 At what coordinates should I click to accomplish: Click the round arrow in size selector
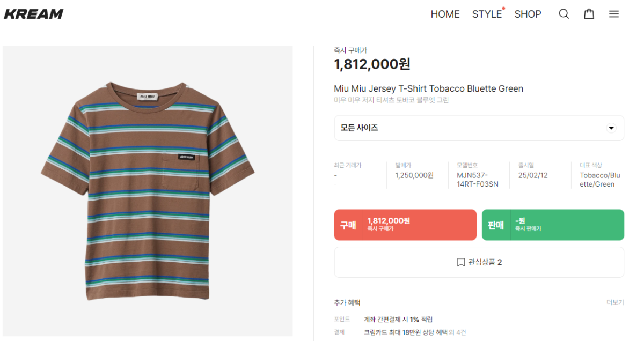pos(611,128)
